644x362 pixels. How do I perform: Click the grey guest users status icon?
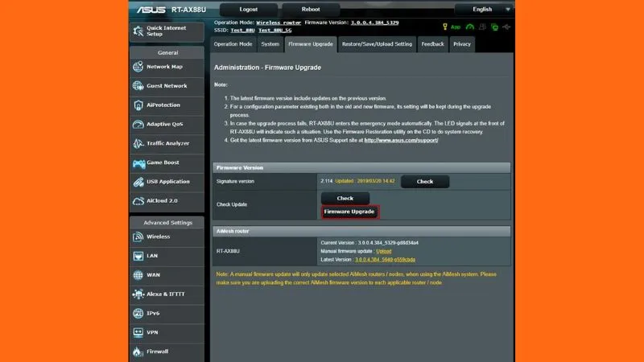tap(482, 27)
